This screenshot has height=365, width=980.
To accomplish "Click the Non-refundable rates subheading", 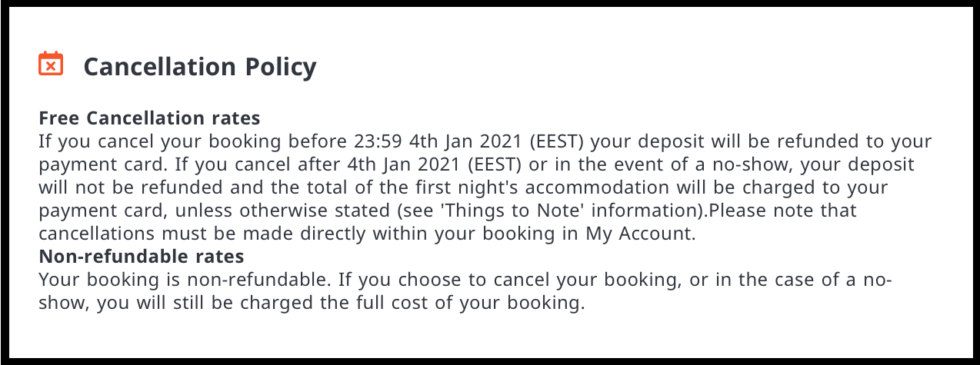I will pos(141,257).
